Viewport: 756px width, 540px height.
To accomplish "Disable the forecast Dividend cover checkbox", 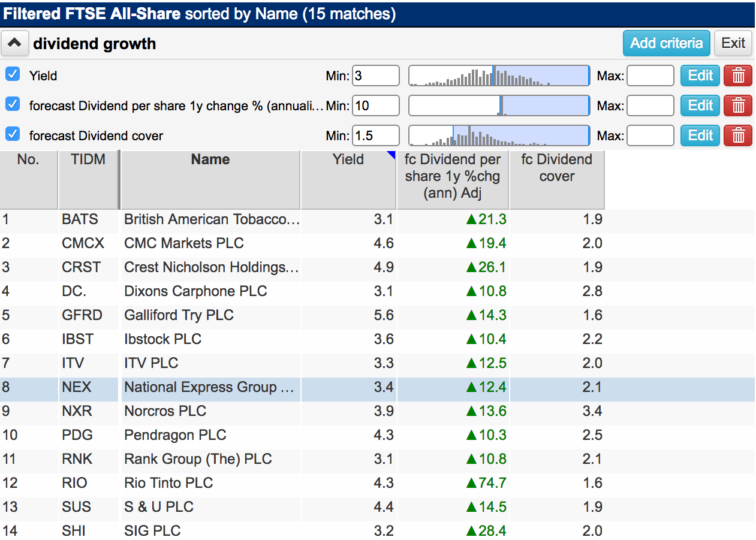I will (x=13, y=134).
